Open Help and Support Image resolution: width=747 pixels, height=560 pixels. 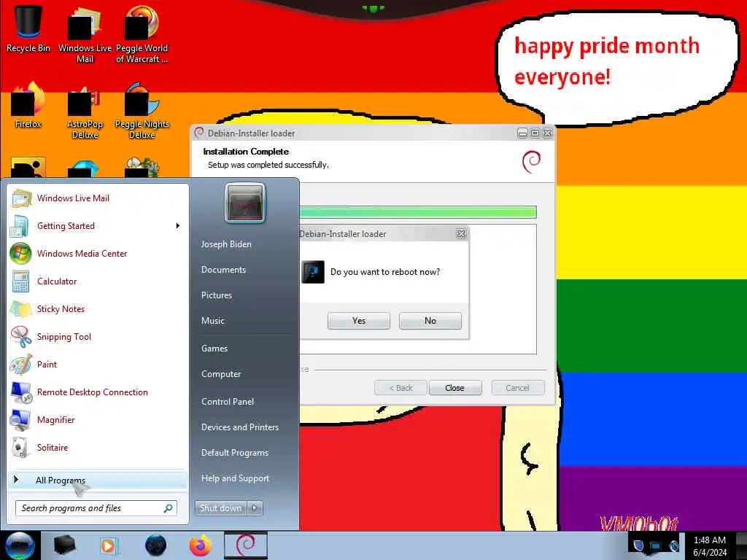click(236, 478)
